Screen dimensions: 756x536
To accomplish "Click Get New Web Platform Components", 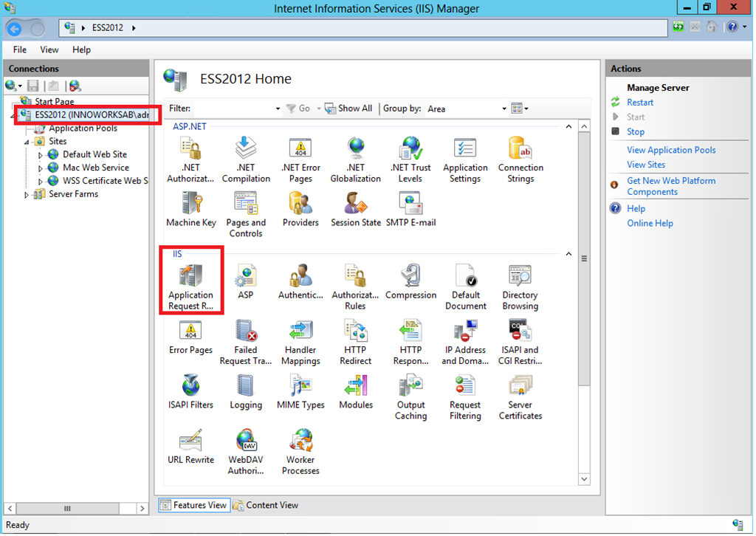I will click(671, 186).
